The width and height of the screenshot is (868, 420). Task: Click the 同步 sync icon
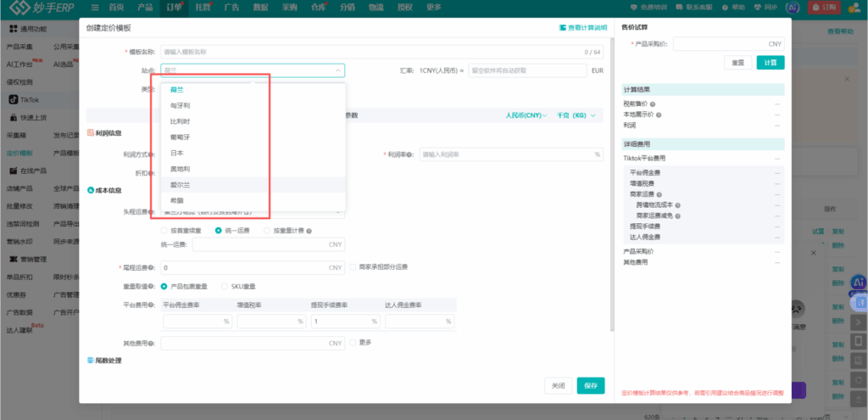(758, 8)
